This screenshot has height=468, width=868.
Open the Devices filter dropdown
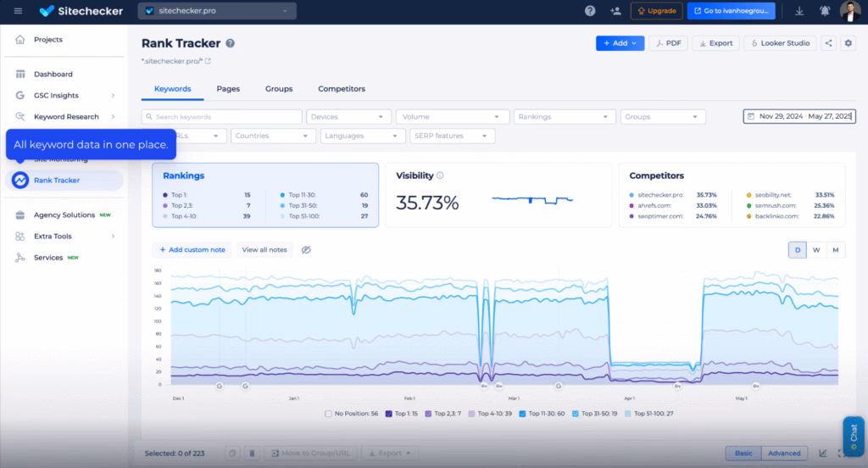point(348,117)
